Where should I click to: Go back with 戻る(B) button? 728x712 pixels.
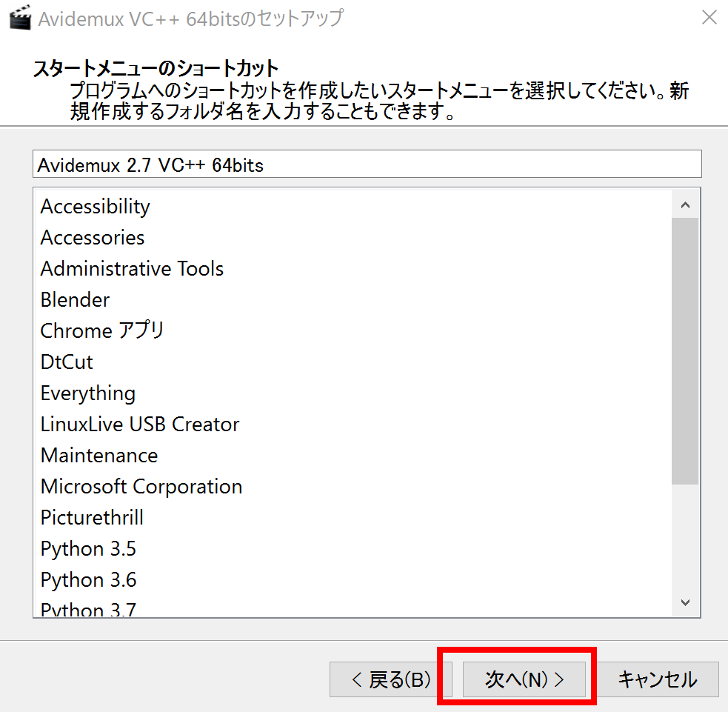391,679
